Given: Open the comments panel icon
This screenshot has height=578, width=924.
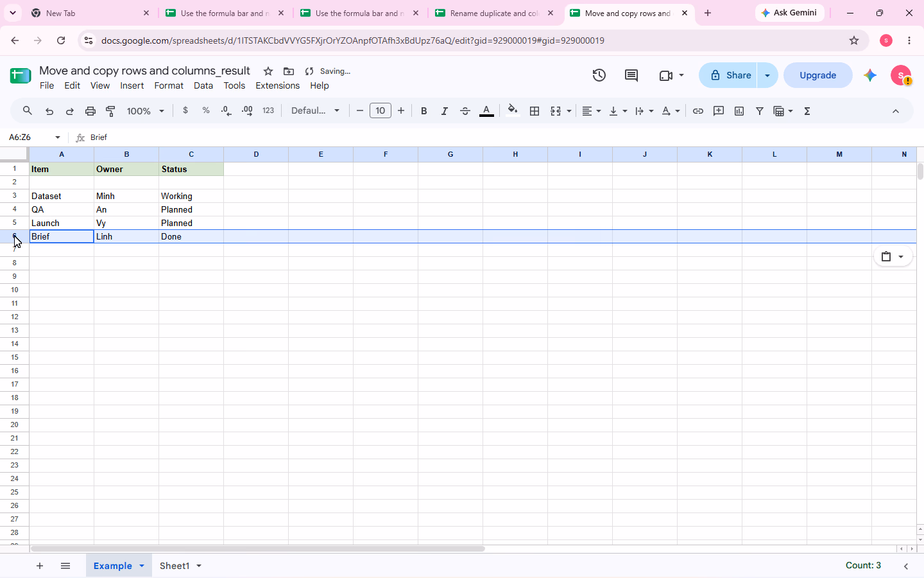Looking at the screenshot, I should click(631, 75).
